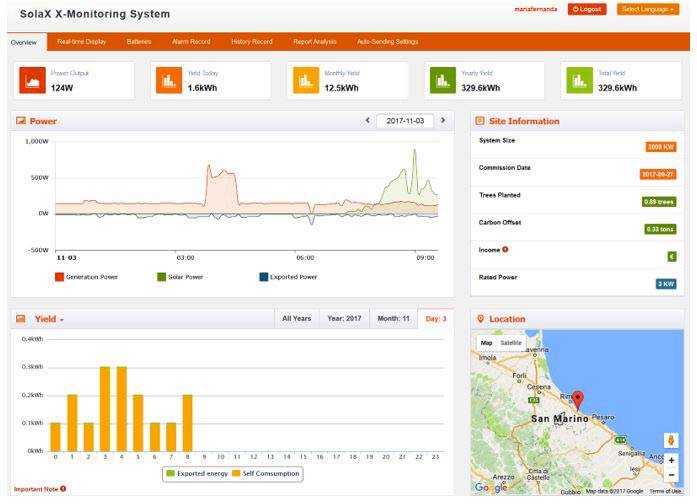Click the Important Note info icon
The width and height of the screenshot is (697, 504).
(63, 488)
